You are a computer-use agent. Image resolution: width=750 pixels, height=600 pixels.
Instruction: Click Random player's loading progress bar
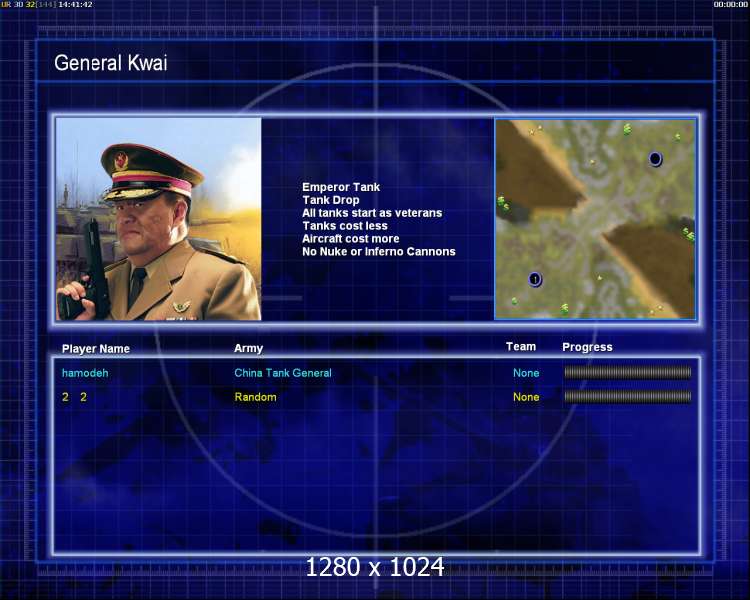click(x=628, y=397)
